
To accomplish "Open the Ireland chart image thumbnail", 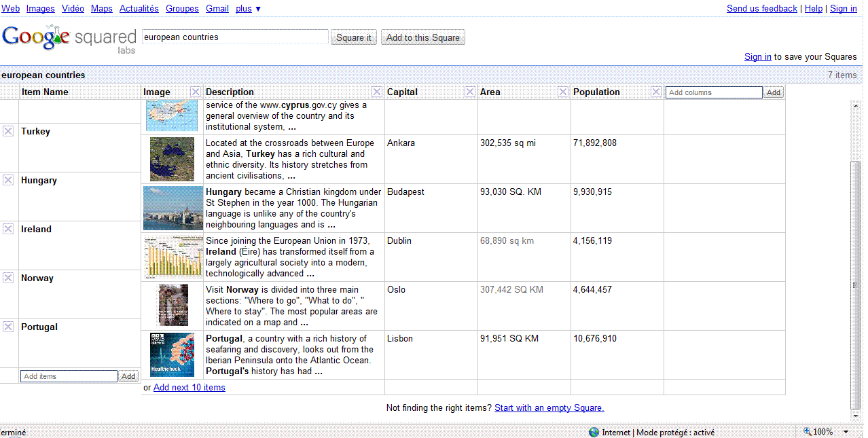I will pyautogui.click(x=173, y=257).
